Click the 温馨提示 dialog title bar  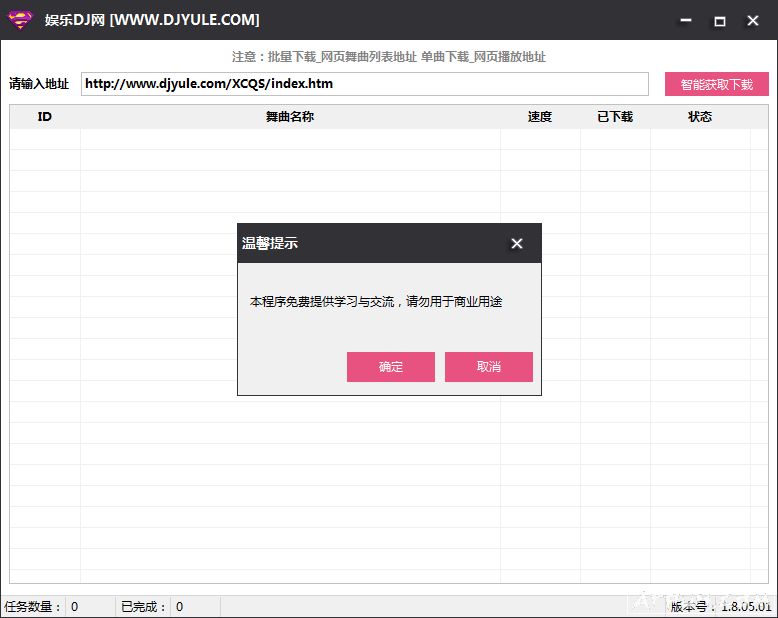coord(370,243)
